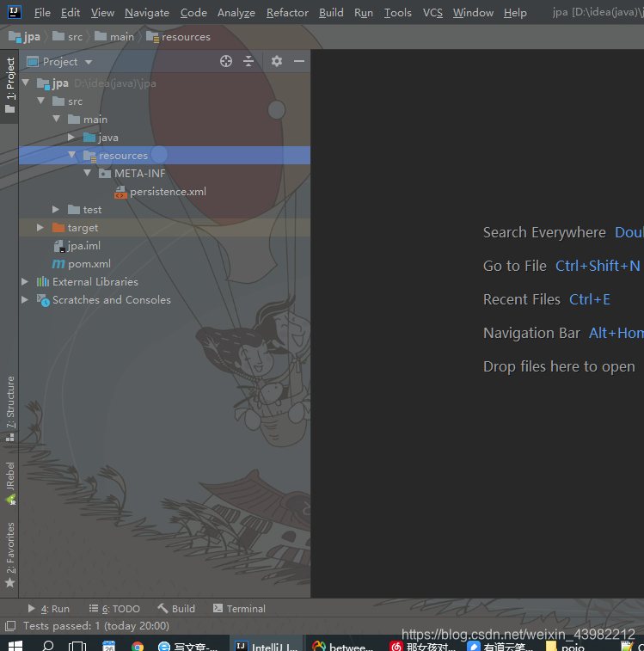Click the persistence.xml file icon
The image size is (644, 651).
[121, 192]
